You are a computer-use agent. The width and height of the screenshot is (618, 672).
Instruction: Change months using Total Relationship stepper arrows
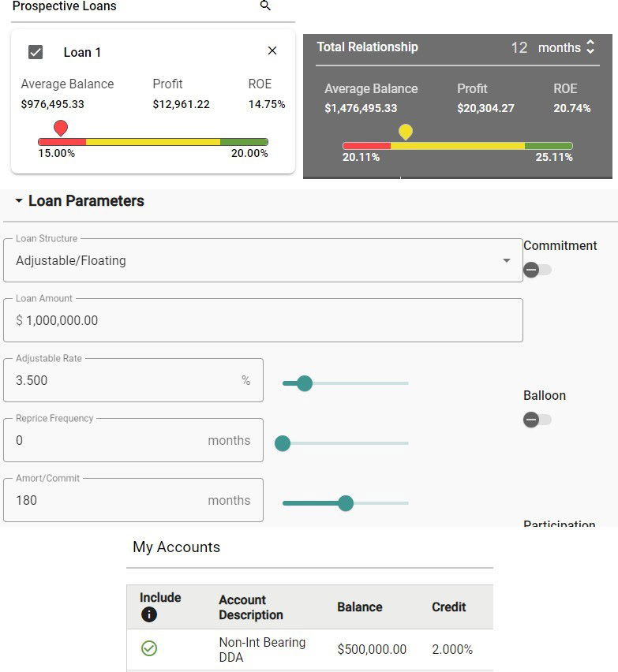point(590,47)
